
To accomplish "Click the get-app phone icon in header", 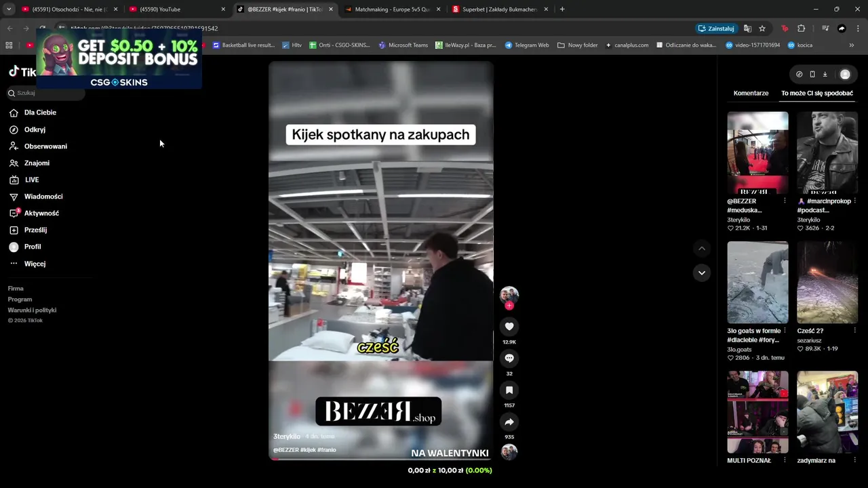I will [812, 75].
